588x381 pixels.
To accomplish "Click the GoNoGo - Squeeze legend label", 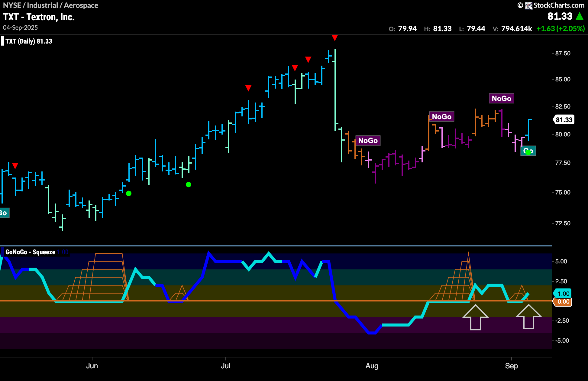I will [x=30, y=252].
